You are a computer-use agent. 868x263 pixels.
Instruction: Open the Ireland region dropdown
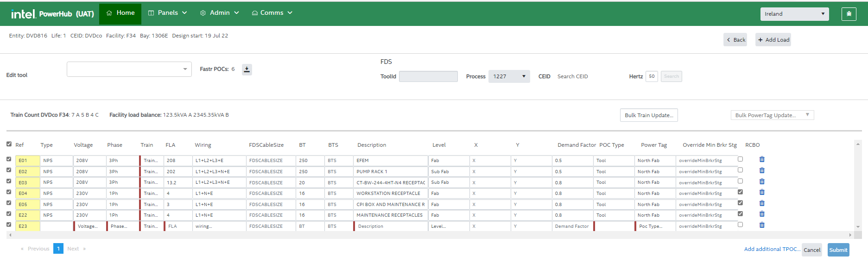coord(794,14)
